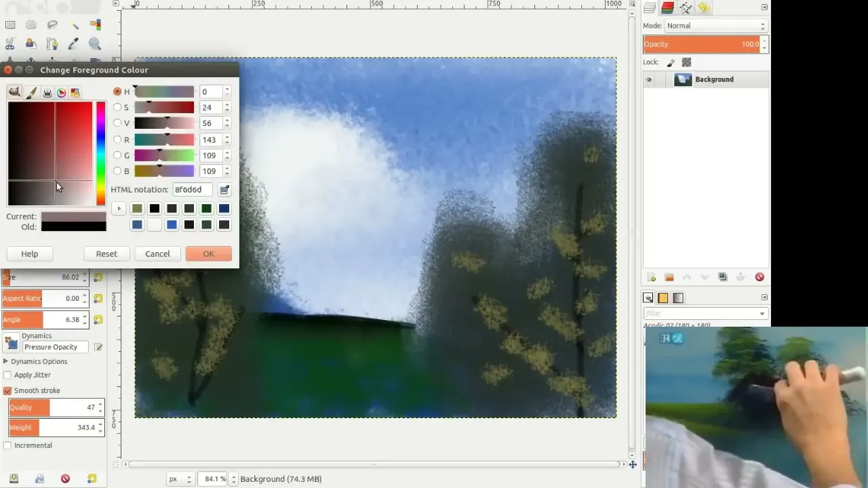Switch to the Watercolour selector tab
Screen dimensions: 868x488
point(31,93)
